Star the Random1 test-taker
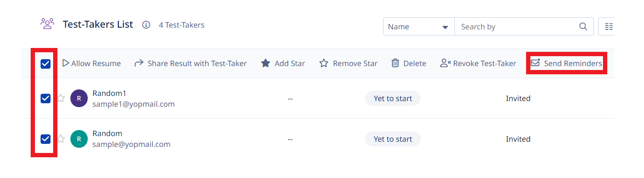The height and width of the screenshot is (178, 644). pos(61,99)
